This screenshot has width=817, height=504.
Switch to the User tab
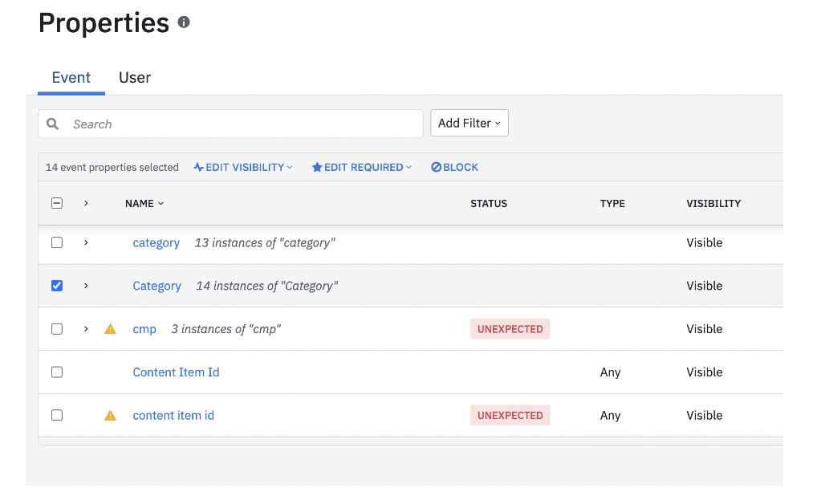click(x=135, y=78)
